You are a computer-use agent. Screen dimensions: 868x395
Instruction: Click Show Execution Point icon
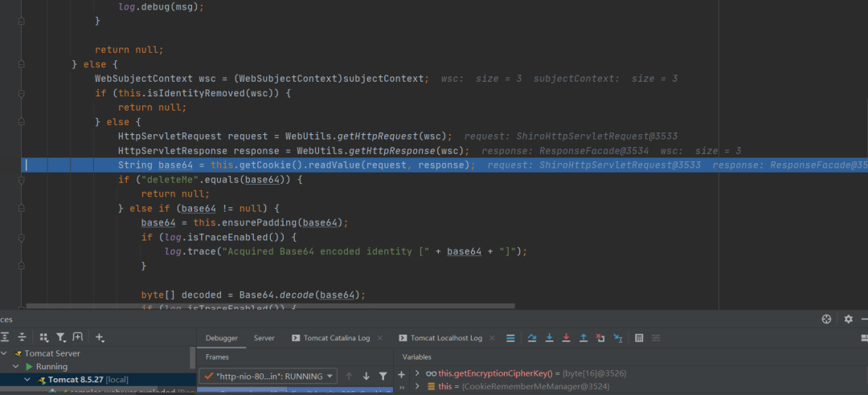510,337
